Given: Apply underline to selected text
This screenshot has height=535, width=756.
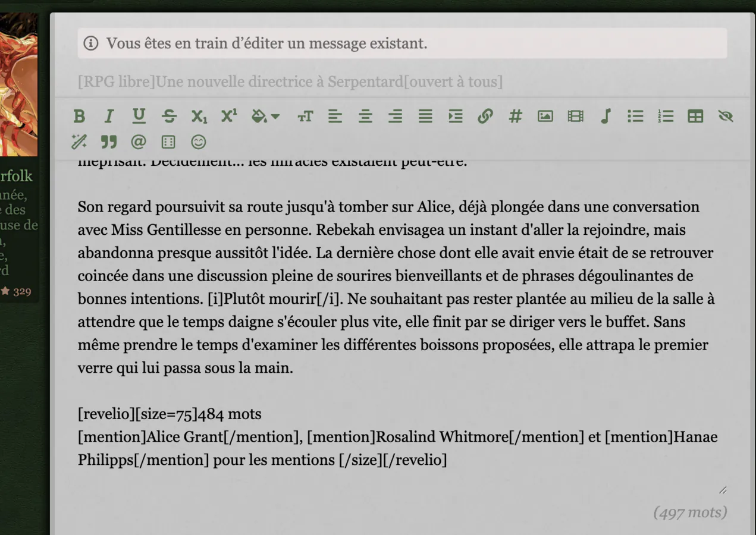Looking at the screenshot, I should tap(139, 117).
